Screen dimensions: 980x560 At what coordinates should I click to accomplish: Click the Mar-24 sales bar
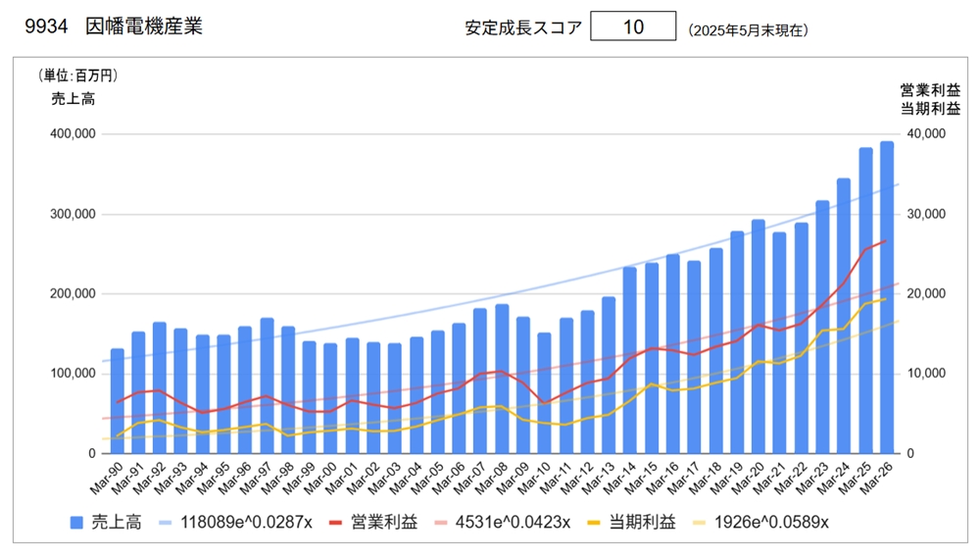point(844,316)
